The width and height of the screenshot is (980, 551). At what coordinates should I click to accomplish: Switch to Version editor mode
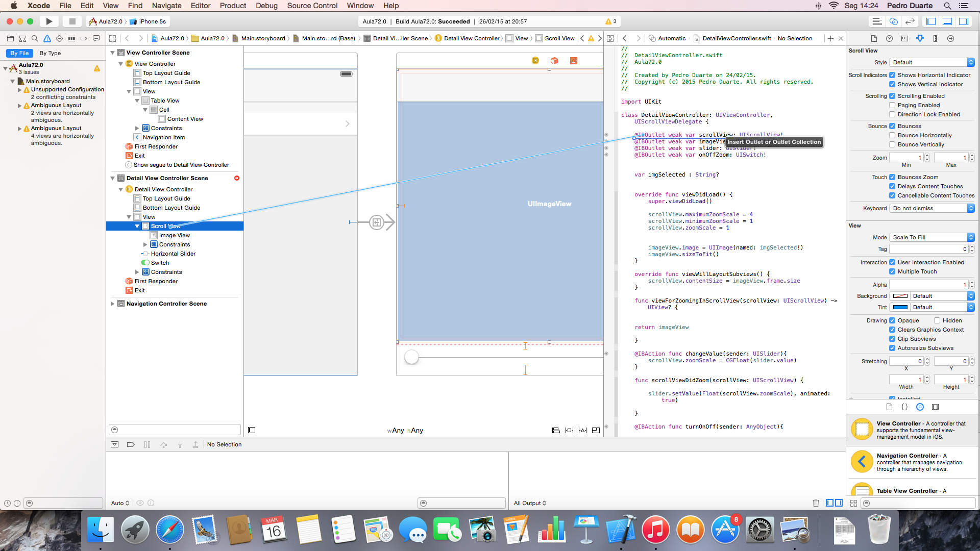[x=910, y=21]
